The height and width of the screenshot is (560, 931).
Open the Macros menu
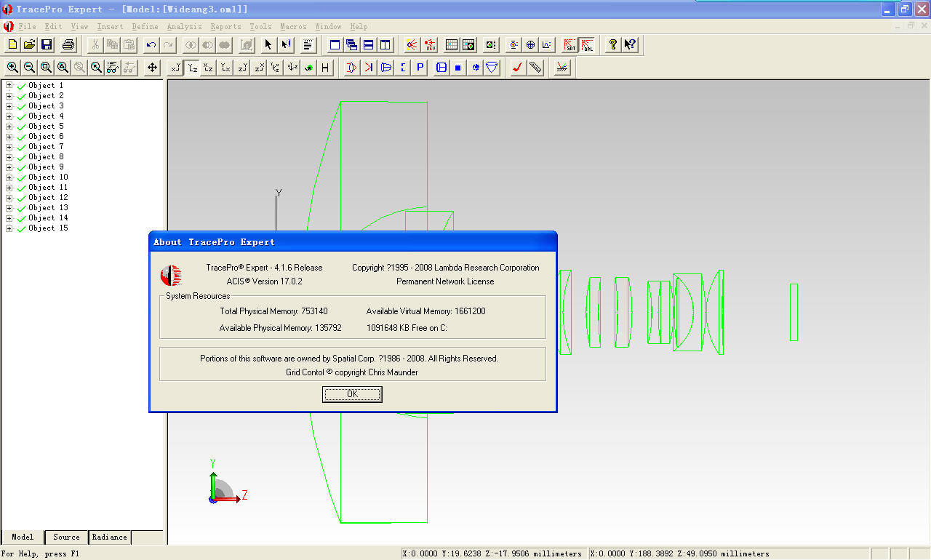tap(294, 26)
